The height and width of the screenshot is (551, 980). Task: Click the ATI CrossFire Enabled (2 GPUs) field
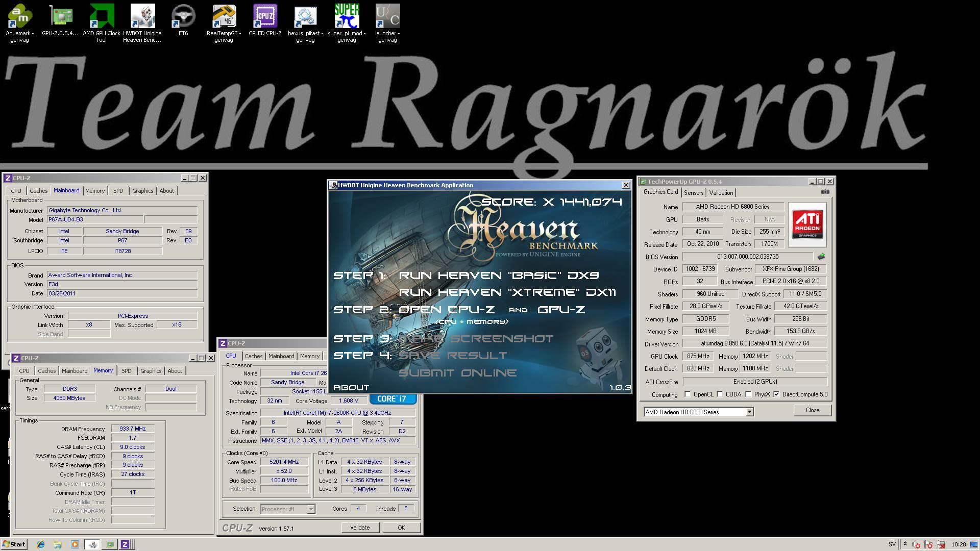coord(755,382)
